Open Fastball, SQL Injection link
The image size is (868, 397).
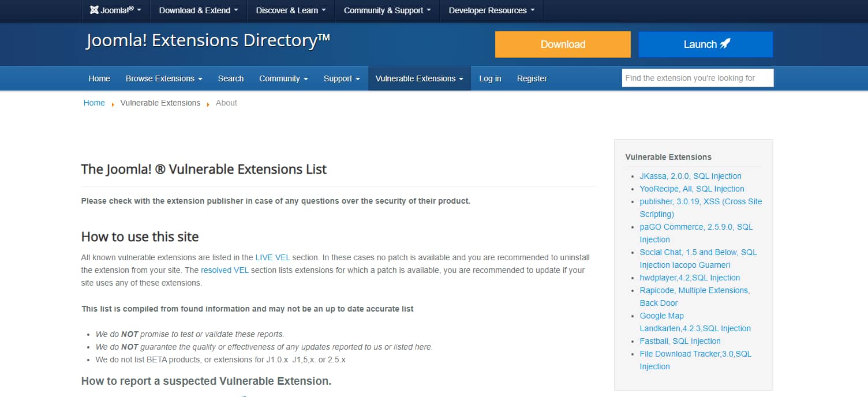click(x=680, y=341)
